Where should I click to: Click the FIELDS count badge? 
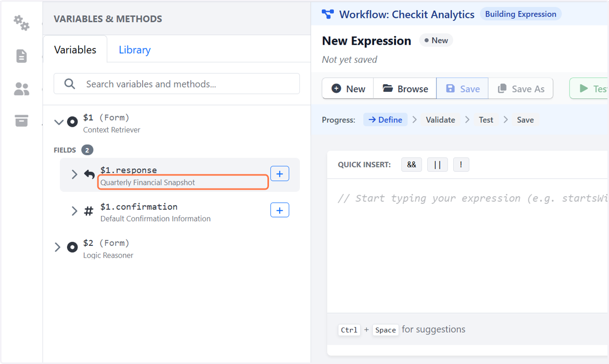[87, 150]
